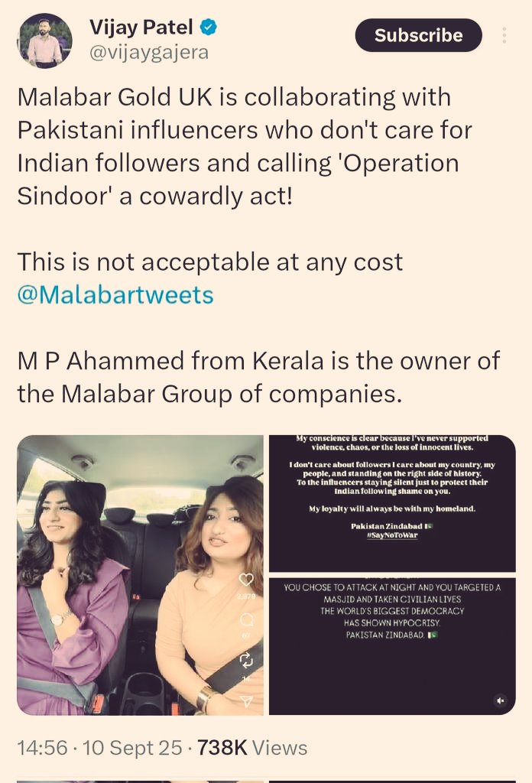Tap the heart like icon in the video

(247, 580)
